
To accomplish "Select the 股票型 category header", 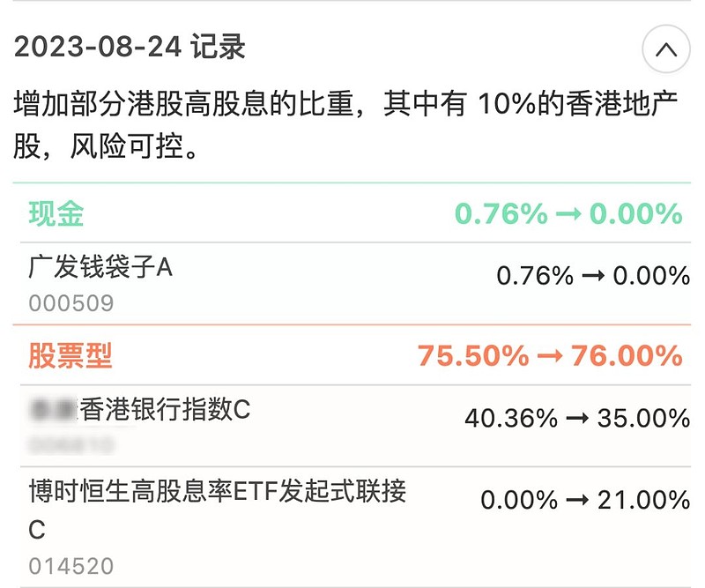I will 70,356.
